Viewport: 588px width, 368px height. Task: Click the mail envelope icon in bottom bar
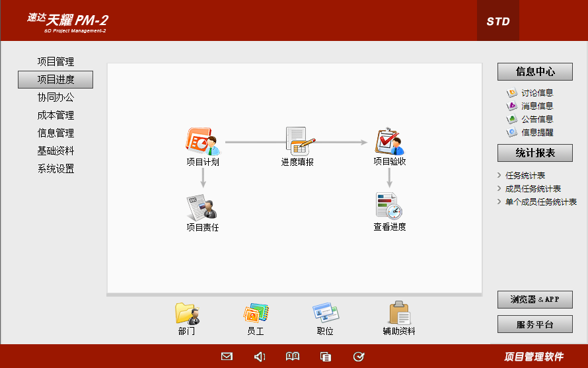pos(227,357)
